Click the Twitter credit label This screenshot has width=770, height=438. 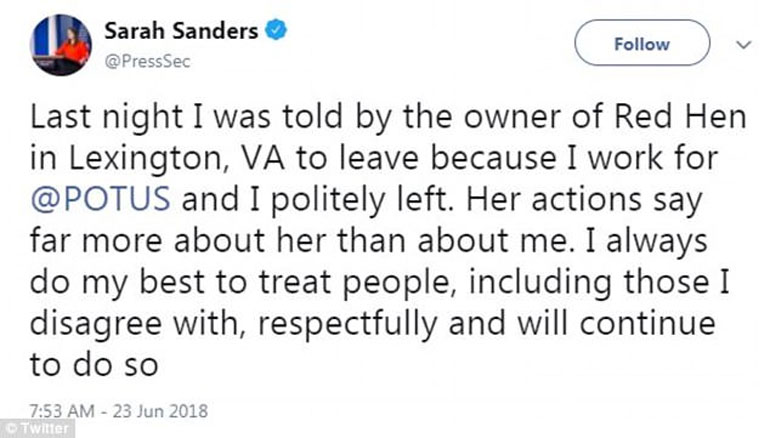[x=45, y=429]
